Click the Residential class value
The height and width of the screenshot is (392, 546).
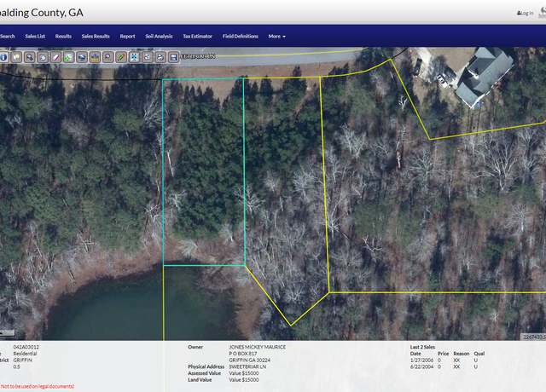pyautogui.click(x=25, y=354)
